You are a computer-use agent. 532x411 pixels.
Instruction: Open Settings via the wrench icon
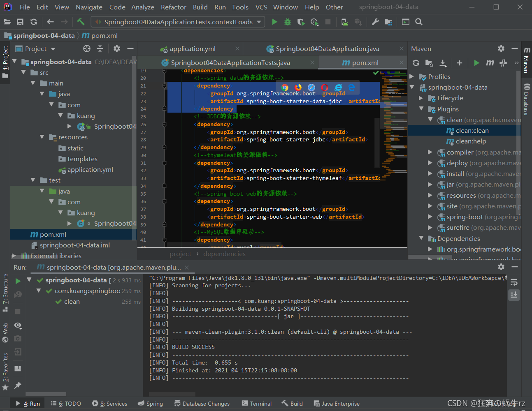pos(375,22)
